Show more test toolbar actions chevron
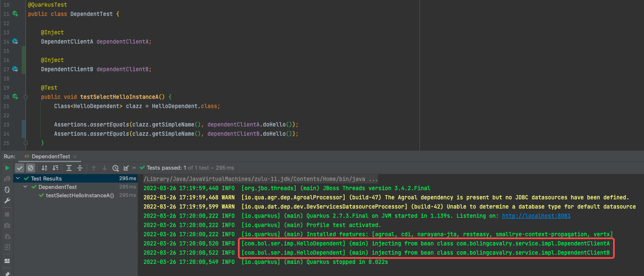The width and height of the screenshot is (644, 276). coord(134,168)
